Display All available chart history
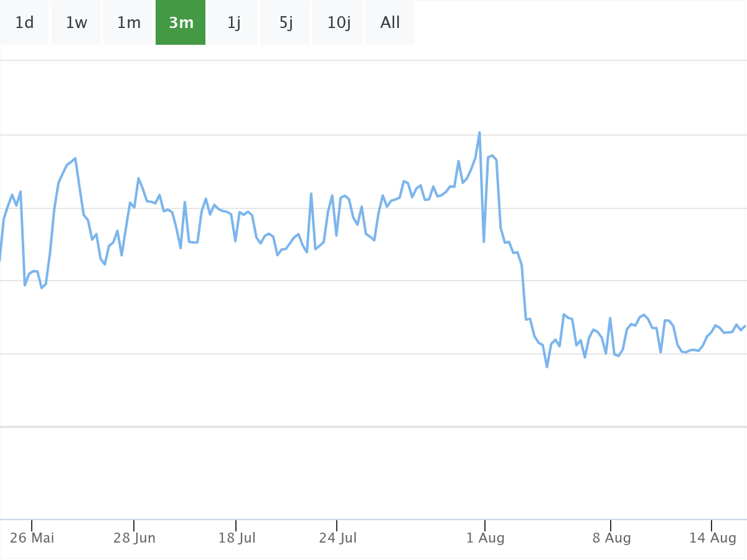 [x=390, y=23]
